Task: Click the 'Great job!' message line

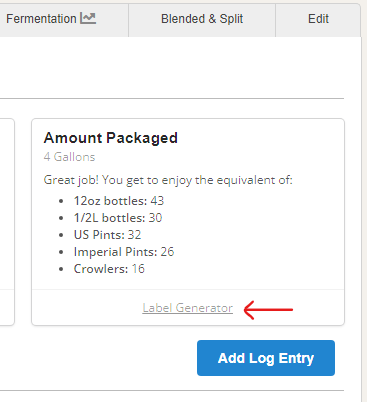Action: click(x=168, y=180)
